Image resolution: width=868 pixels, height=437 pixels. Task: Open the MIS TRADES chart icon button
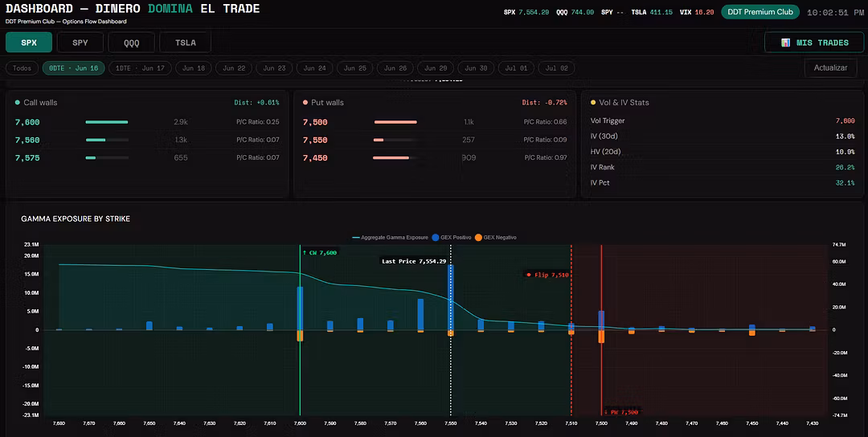(813, 43)
